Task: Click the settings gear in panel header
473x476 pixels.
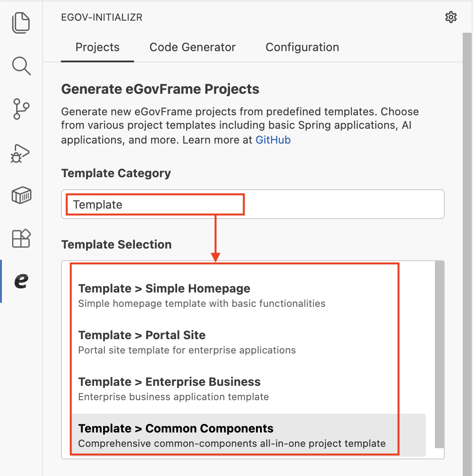Action: pyautogui.click(x=451, y=17)
